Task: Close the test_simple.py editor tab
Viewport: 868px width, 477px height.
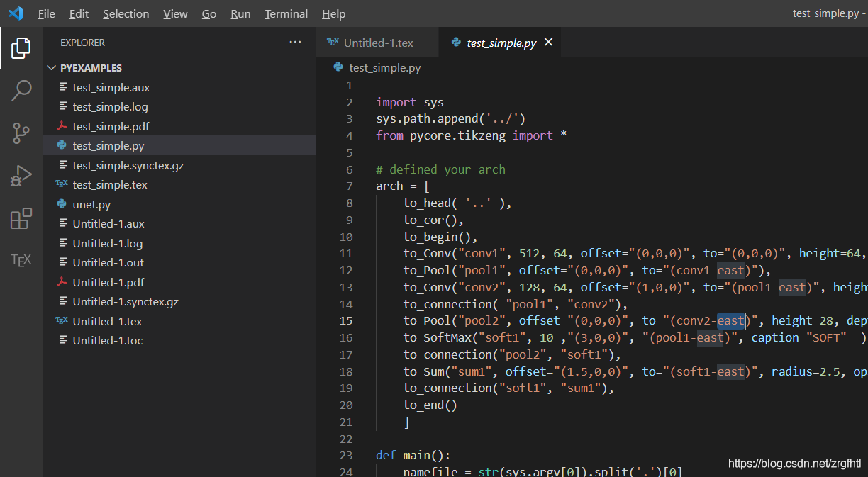Action: pyautogui.click(x=548, y=43)
